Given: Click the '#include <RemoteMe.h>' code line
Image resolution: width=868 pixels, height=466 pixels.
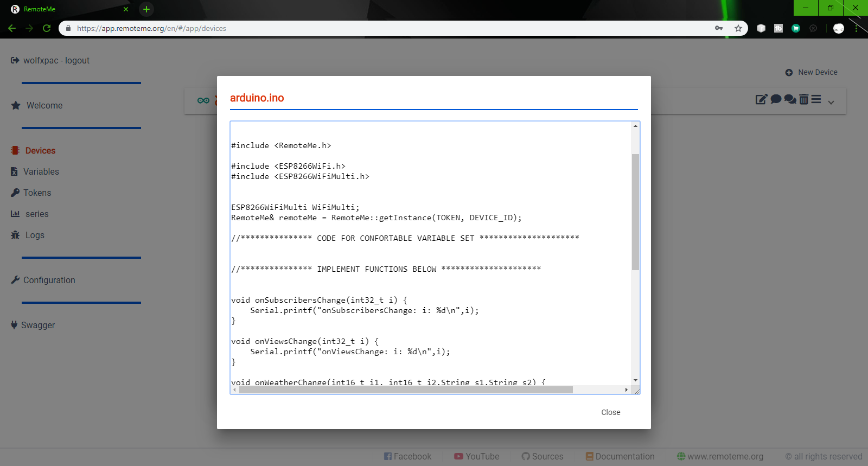Looking at the screenshot, I should 281,145.
